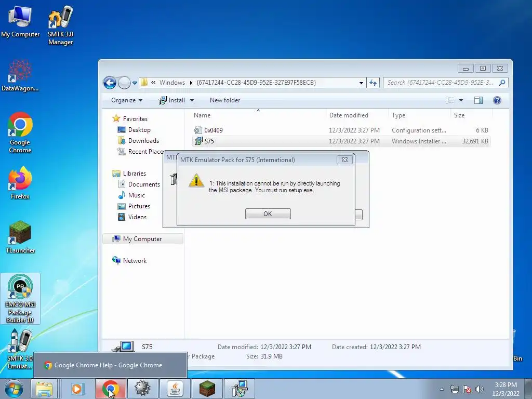Open Windows Explorer from the taskbar
This screenshot has height=399, width=532.
45,389
